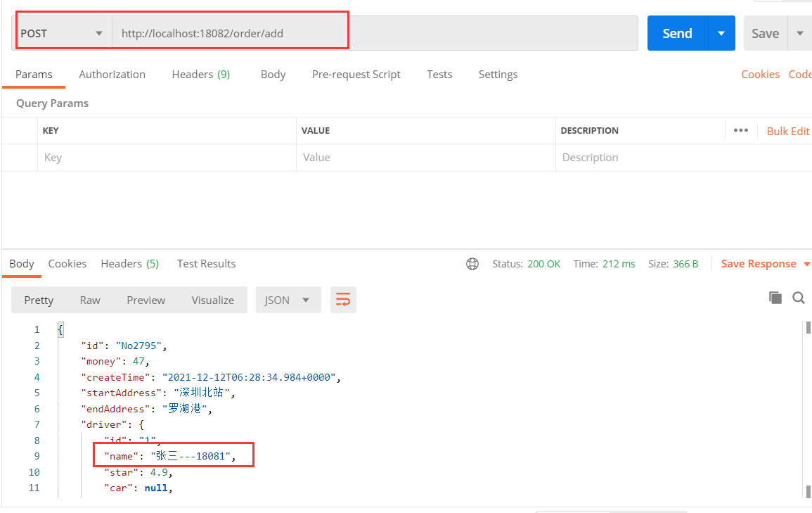Image resolution: width=812 pixels, height=513 pixels.
Task: Click the VALUE column header
Action: [x=316, y=131]
